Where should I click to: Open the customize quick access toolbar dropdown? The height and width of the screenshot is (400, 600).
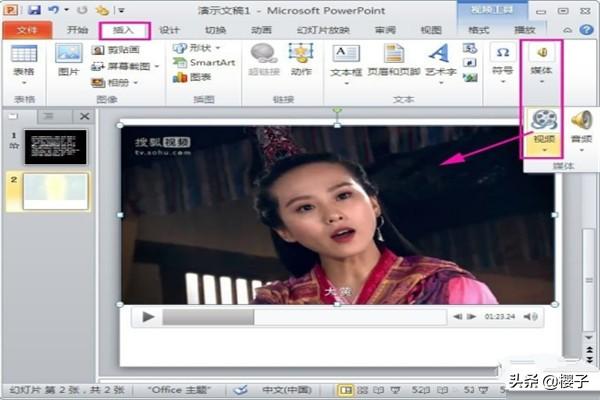coord(121,10)
